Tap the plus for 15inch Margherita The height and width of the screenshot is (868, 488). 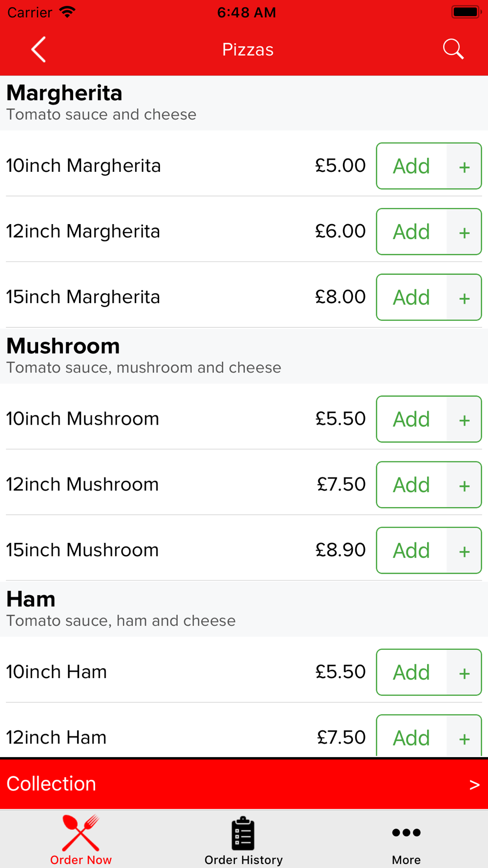tap(464, 297)
